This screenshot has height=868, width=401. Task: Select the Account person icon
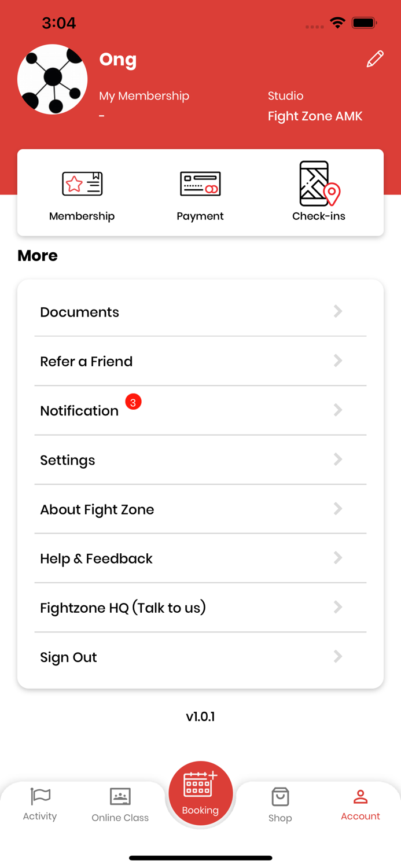360,796
